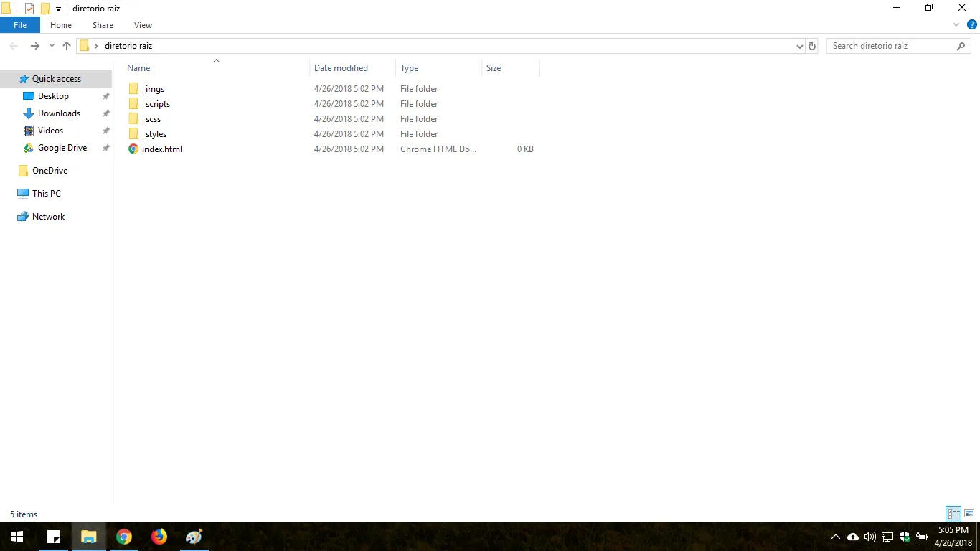980x551 pixels.
Task: Click the New folder quick access icon
Action: [x=45, y=9]
